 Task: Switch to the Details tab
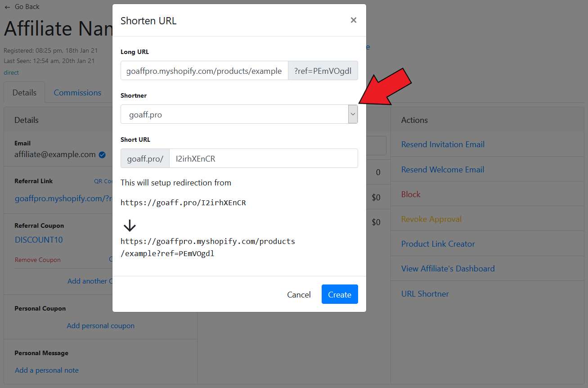click(x=24, y=93)
